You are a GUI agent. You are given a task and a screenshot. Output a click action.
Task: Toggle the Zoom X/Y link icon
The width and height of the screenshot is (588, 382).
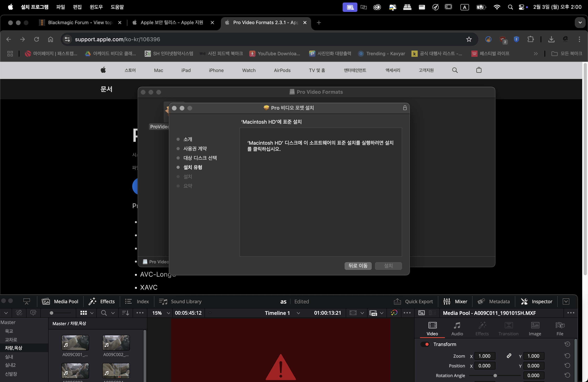509,356
